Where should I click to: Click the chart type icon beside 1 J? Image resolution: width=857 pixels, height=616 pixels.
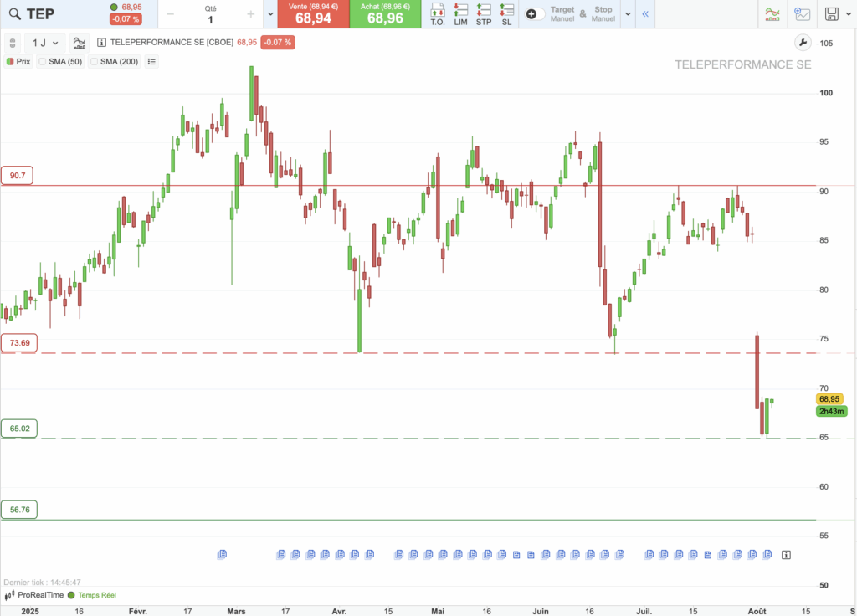pos(79,42)
